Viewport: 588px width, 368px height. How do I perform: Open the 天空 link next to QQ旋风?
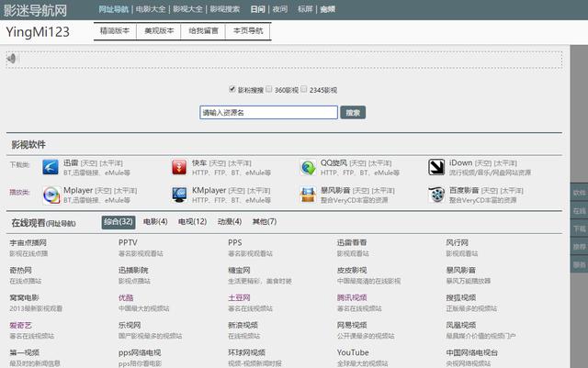357,163
